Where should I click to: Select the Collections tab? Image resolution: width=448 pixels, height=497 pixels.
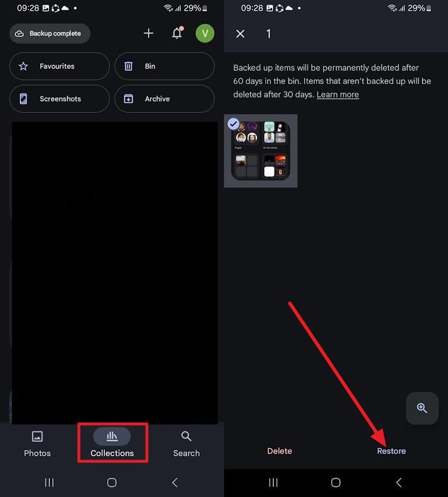pos(112,444)
